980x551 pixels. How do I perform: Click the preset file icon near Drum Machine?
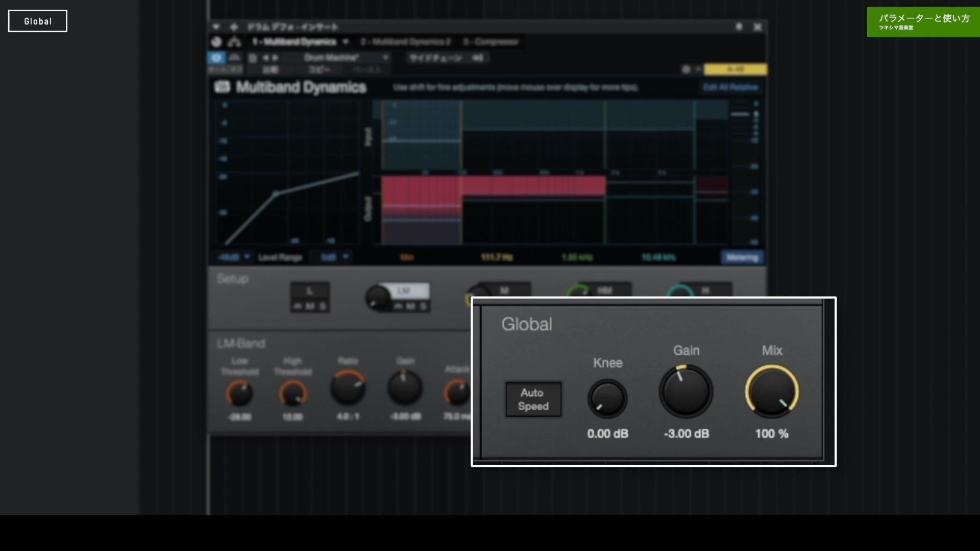(253, 58)
